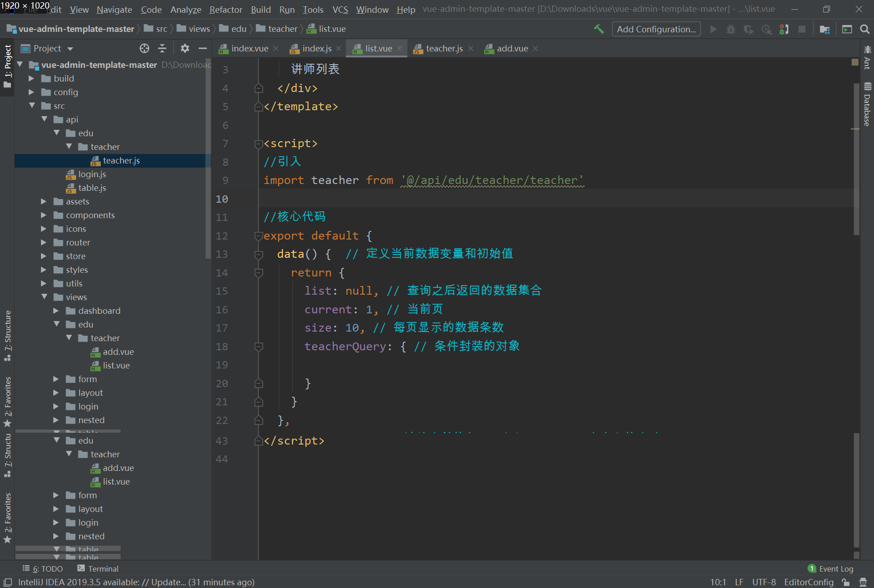The height and width of the screenshot is (588, 874).
Task: Click Run with Coverage icon
Action: point(748,29)
